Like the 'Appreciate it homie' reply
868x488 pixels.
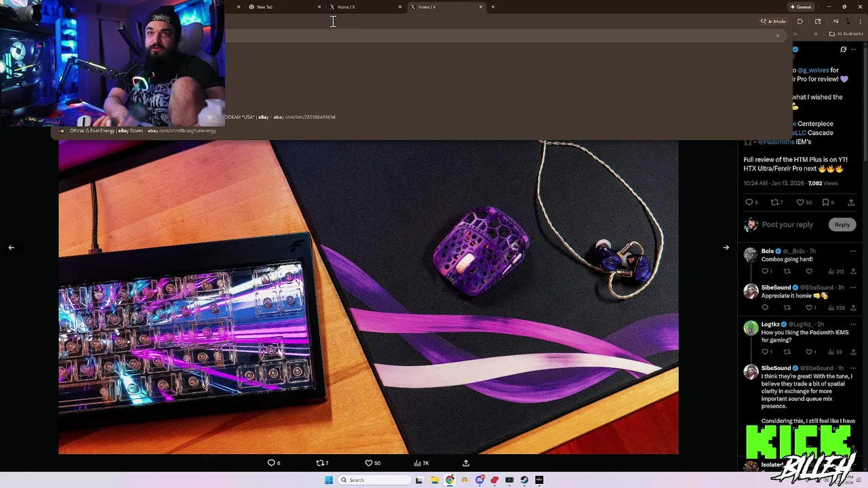[x=810, y=308]
